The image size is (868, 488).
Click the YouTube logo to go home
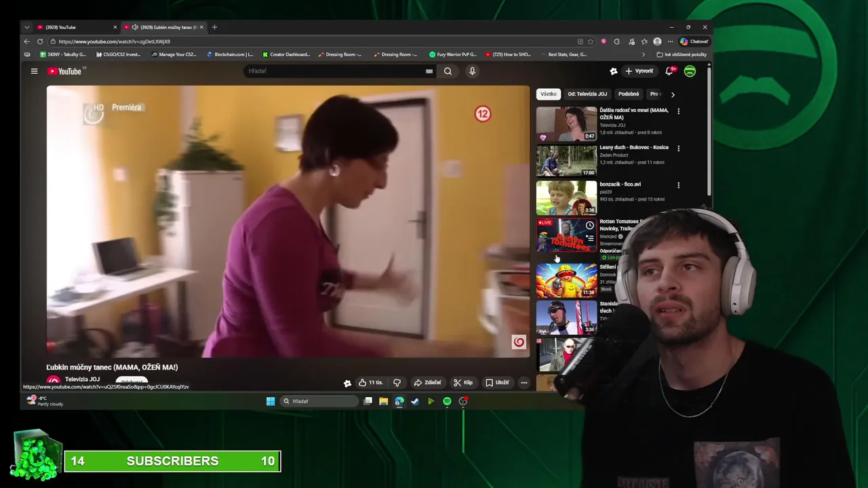point(64,71)
